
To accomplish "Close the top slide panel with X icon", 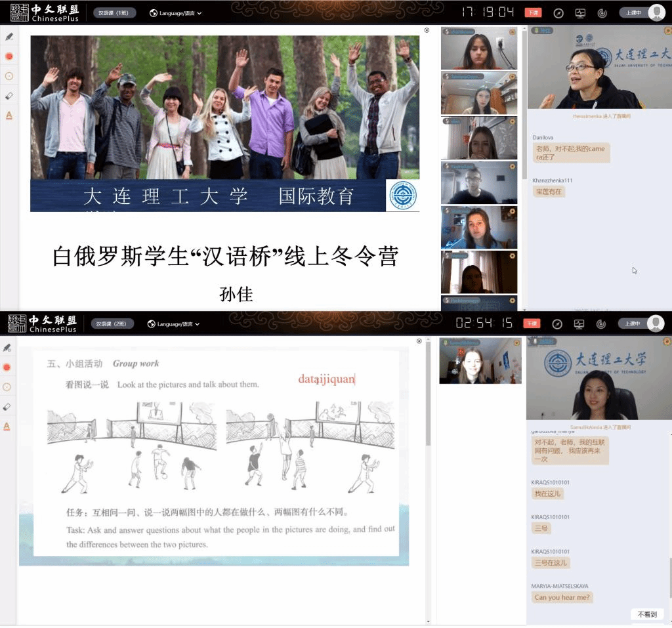I will (427, 30).
